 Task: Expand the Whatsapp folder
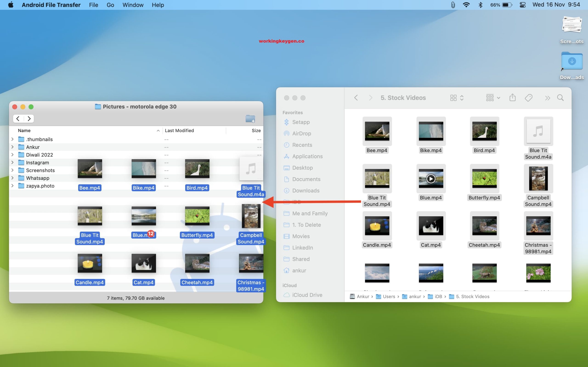click(12, 178)
